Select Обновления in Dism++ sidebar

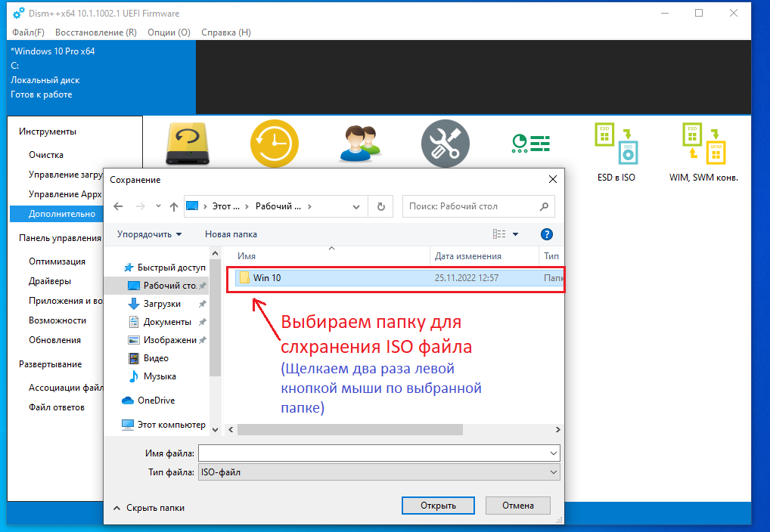(x=54, y=340)
